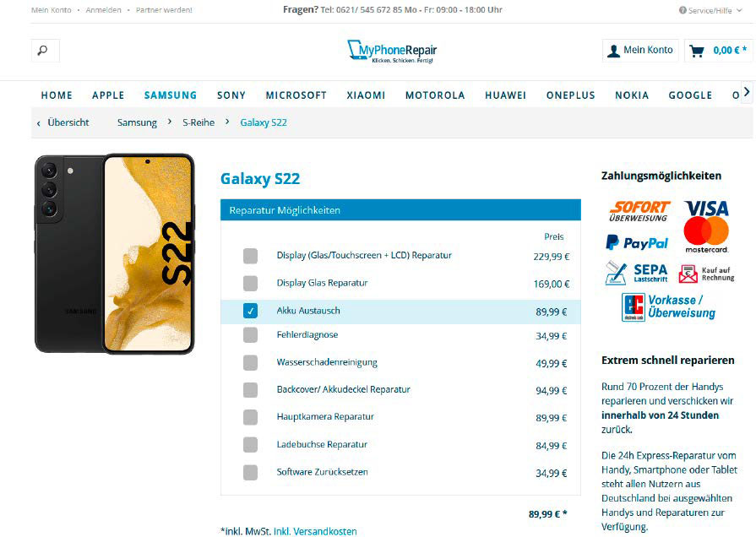
Task: Check the Software Zurücksetzen checkbox
Action: click(250, 472)
